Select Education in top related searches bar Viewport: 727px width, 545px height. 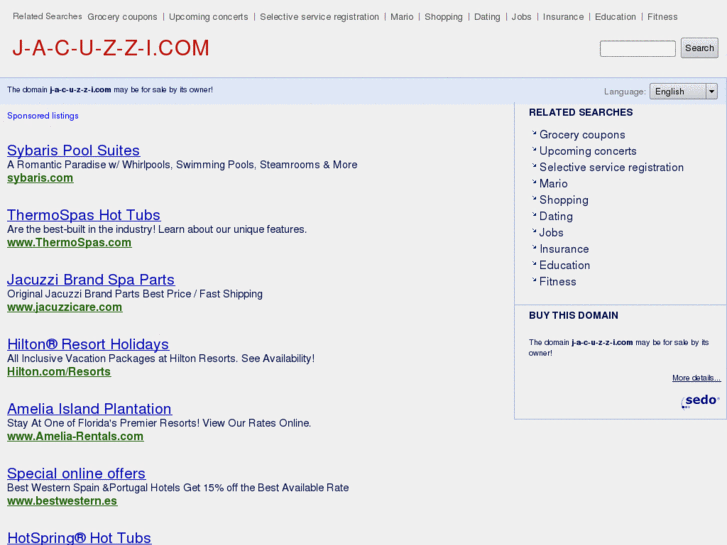coord(616,17)
